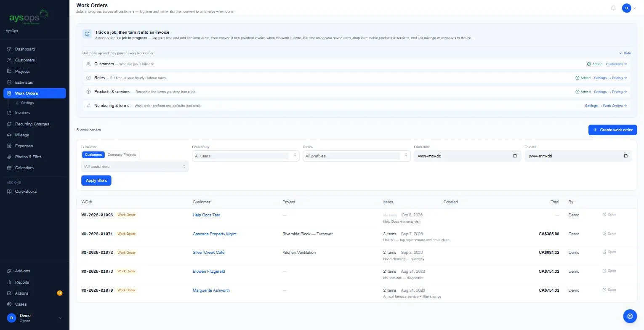Click the Cases sidebar icon
Image resolution: width=644 pixels, height=330 pixels.
[9, 304]
